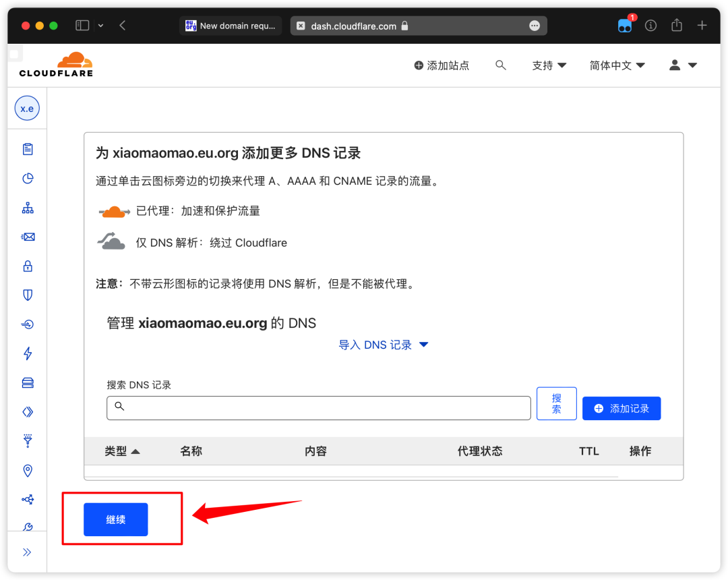
Task: Open the Access arrow-circle sidebar icon
Action: click(x=28, y=324)
